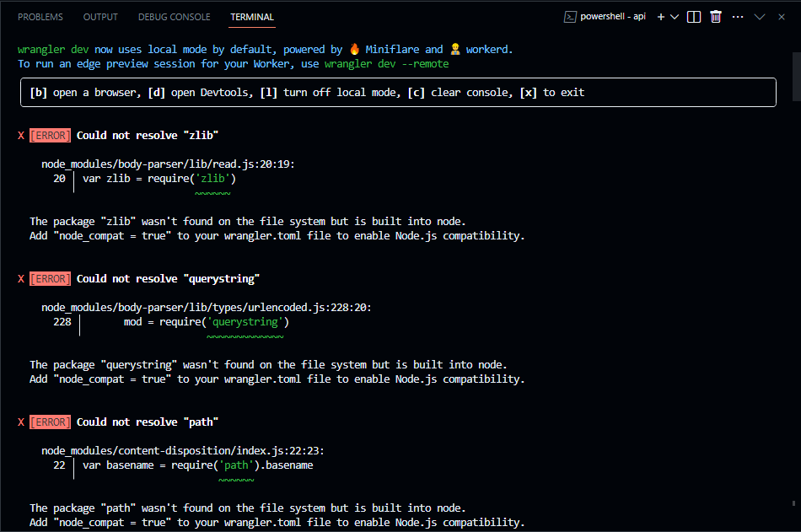Click the '[d] open Devtools' hint
The image size is (801, 532).
[x=199, y=93]
